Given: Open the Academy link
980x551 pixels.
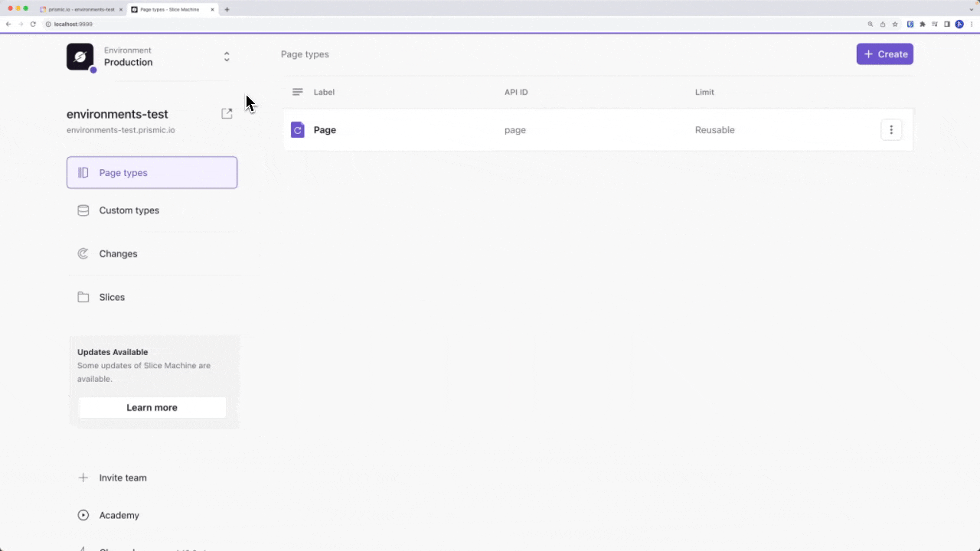Looking at the screenshot, I should pos(119,515).
